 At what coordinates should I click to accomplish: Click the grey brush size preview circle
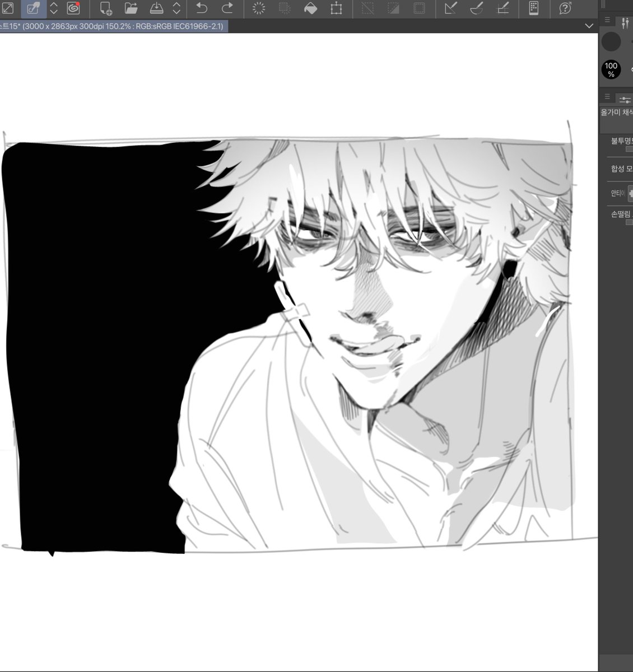click(611, 42)
